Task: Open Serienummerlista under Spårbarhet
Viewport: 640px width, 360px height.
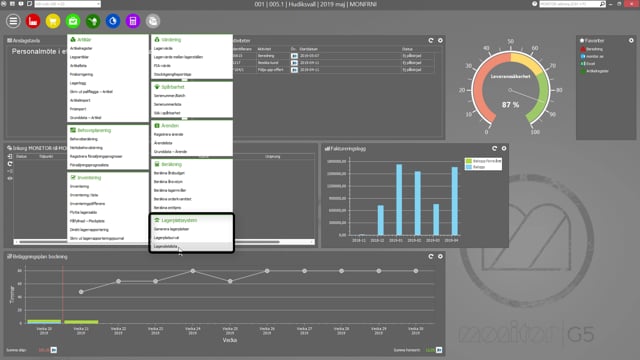Action: (167, 104)
